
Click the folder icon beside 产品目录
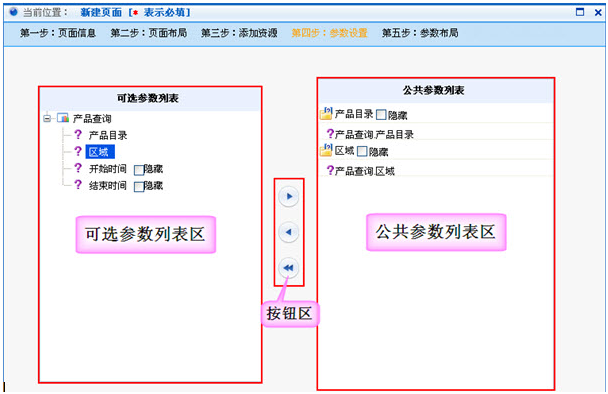coord(326,113)
